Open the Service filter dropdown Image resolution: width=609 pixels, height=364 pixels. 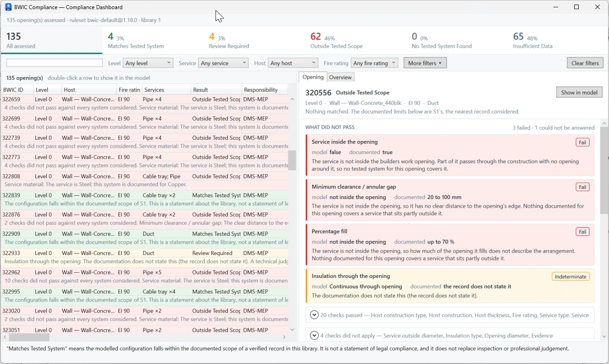tap(223, 63)
